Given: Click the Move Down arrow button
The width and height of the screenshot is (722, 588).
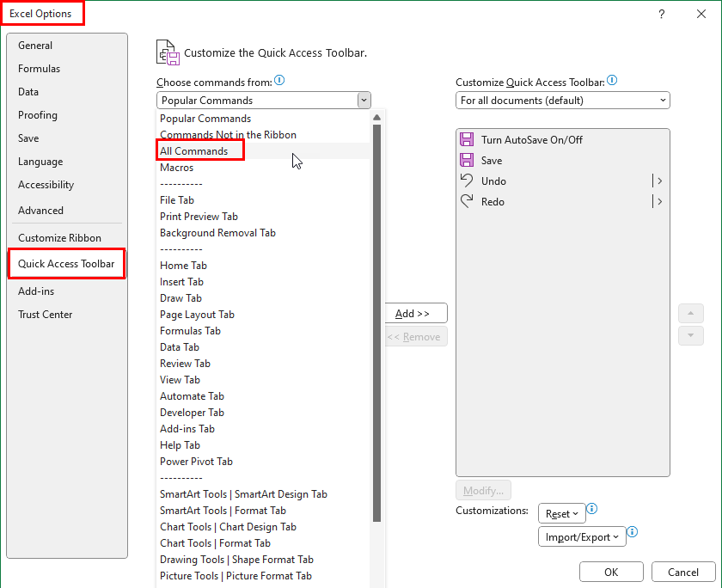Looking at the screenshot, I should pyautogui.click(x=691, y=335).
